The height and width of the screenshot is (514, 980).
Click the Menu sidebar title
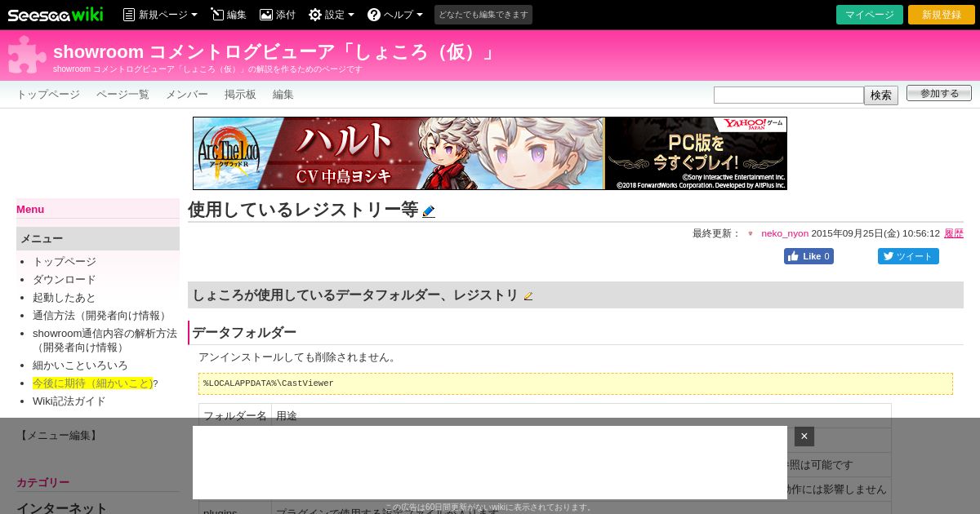click(30, 210)
